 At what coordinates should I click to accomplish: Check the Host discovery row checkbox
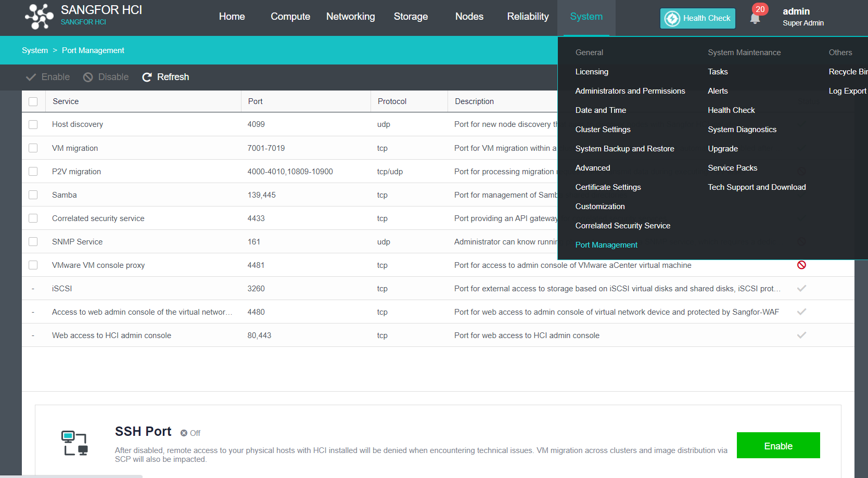pos(33,124)
